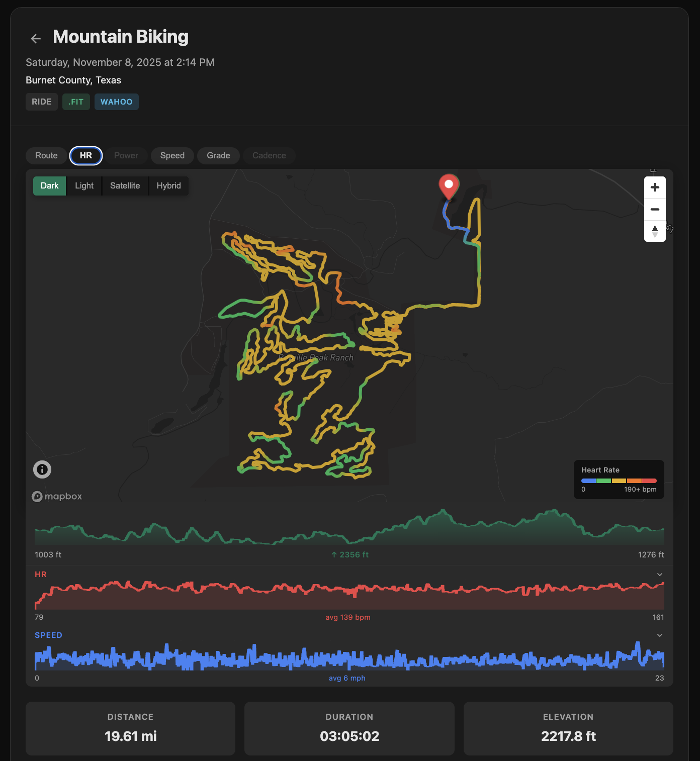
Task: Reset map pitch with the tilt arrows control
Action: point(655,231)
